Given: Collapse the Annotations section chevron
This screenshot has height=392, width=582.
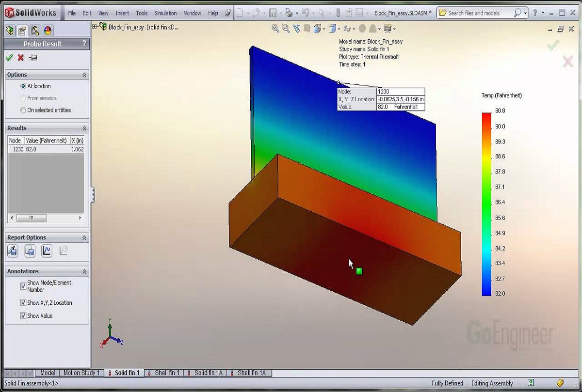Looking at the screenshot, I should pyautogui.click(x=84, y=272).
